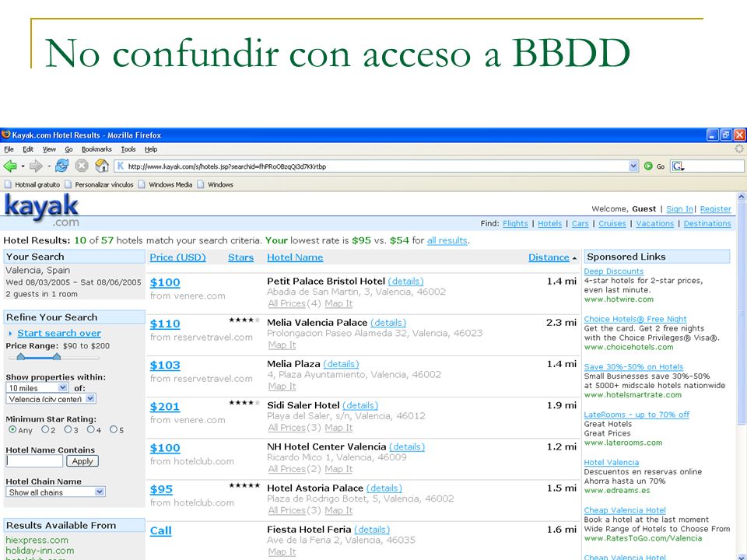Go to the Flights link

point(515,223)
